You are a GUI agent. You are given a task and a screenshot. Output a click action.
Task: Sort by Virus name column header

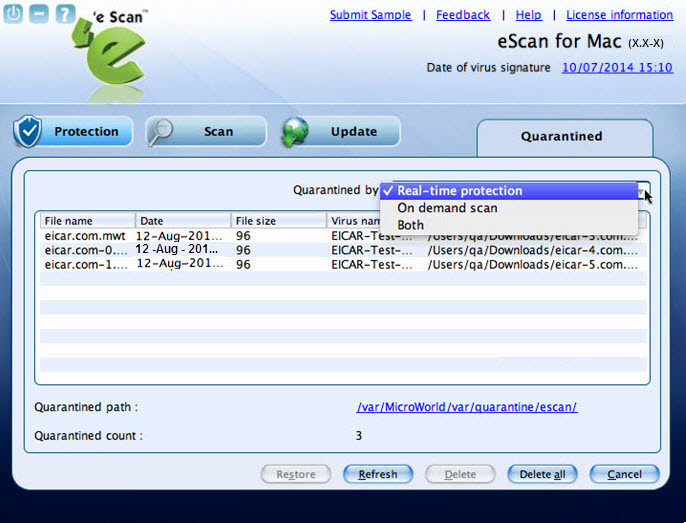[x=354, y=221]
